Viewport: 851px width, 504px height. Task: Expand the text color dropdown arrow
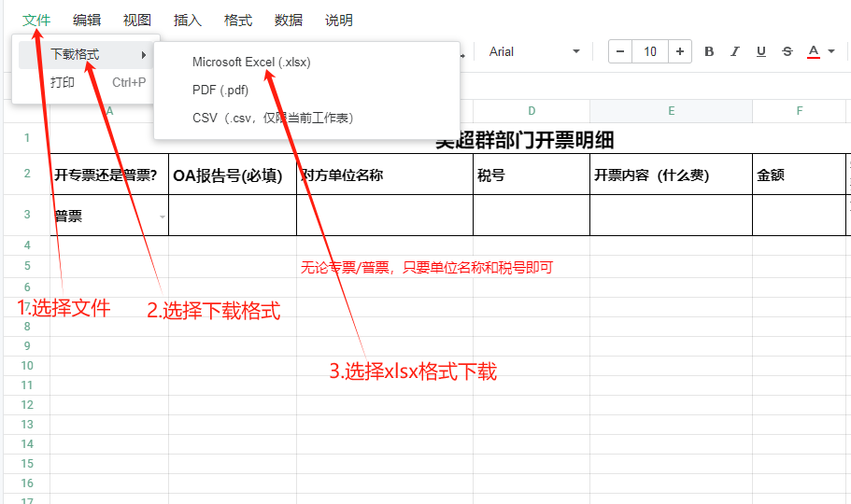coord(831,52)
